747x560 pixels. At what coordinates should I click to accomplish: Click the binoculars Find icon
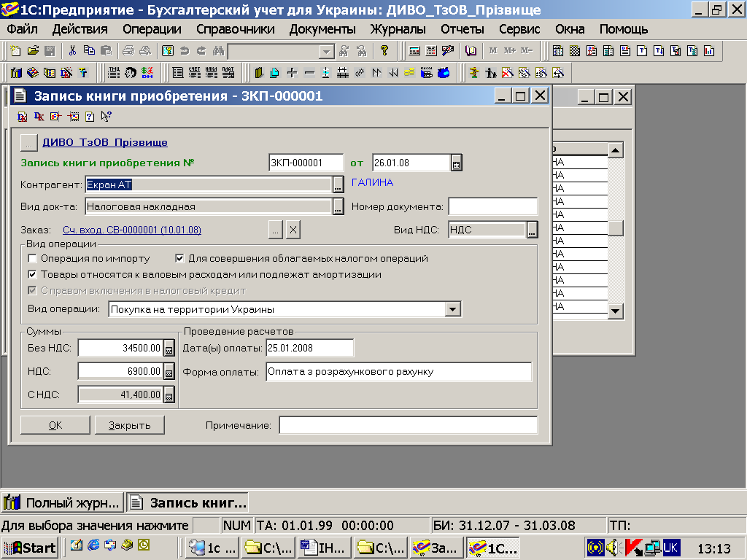click(x=218, y=50)
